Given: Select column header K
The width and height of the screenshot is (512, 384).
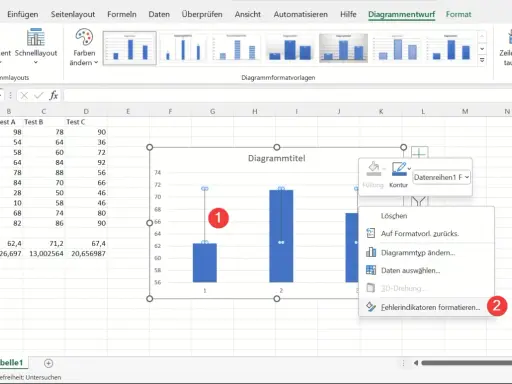Looking at the screenshot, I should point(381,111).
